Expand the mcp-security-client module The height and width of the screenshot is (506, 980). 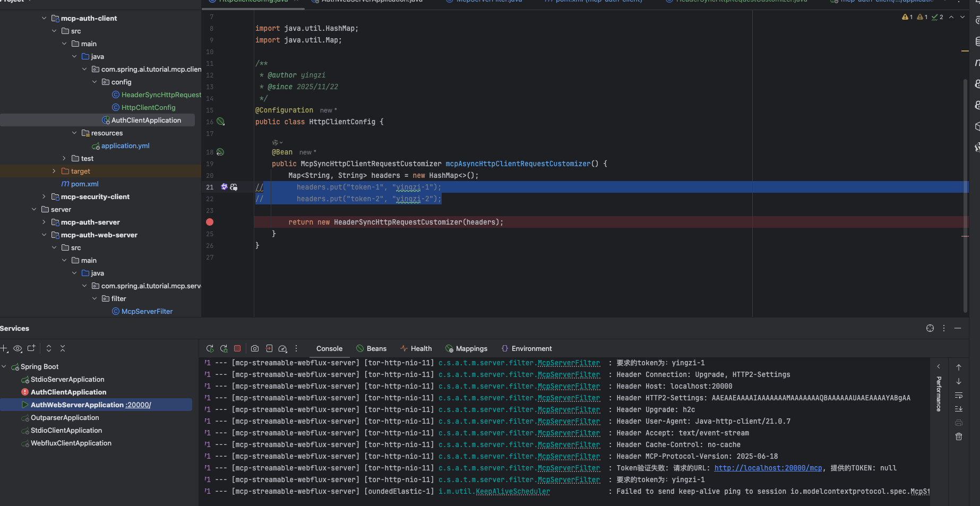point(44,196)
